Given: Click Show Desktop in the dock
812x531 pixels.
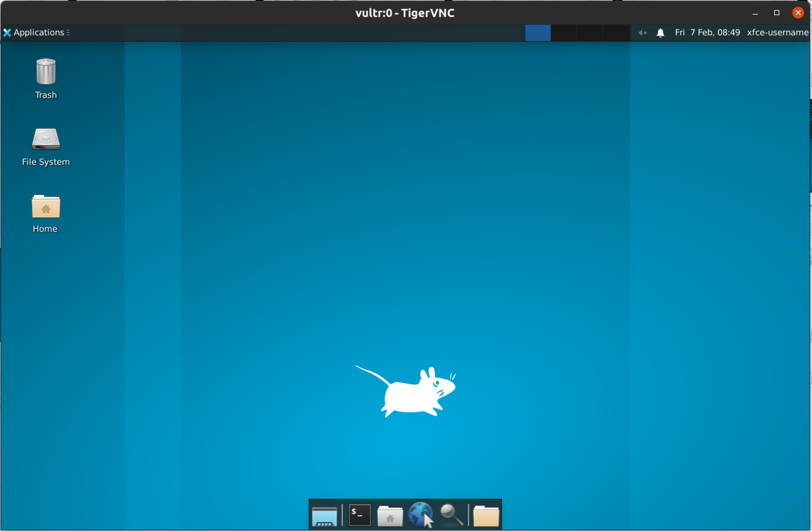Looking at the screenshot, I should 325,515.
